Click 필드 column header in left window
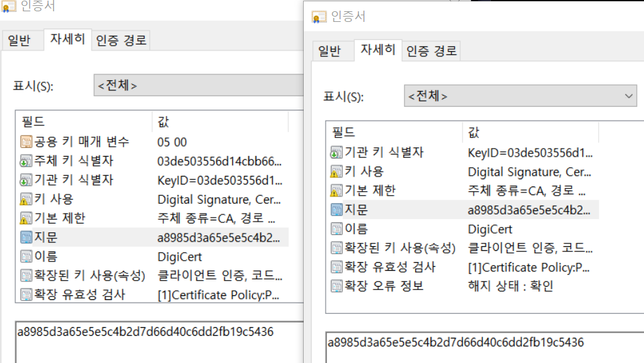644x363 pixels. click(x=84, y=121)
